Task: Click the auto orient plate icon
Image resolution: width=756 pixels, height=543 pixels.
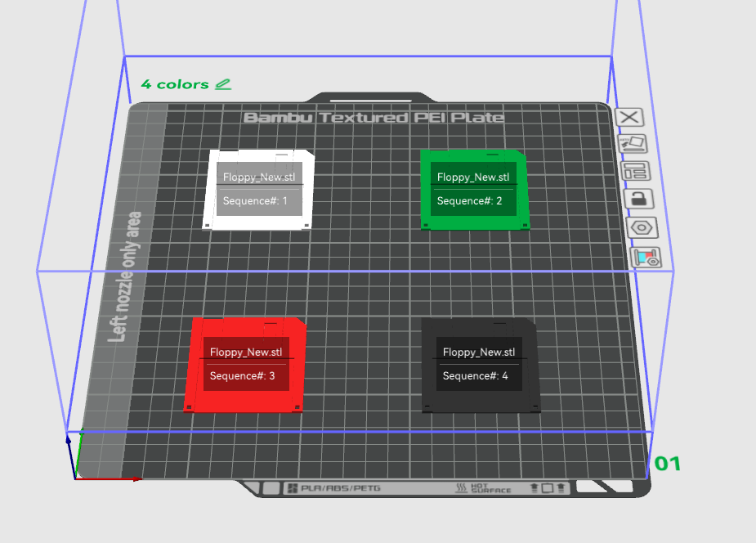Action: coord(632,144)
